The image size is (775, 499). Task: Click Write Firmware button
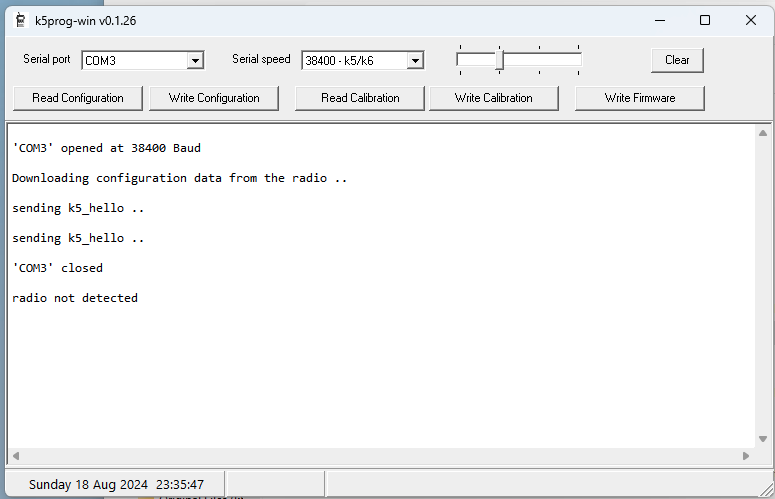pos(640,98)
